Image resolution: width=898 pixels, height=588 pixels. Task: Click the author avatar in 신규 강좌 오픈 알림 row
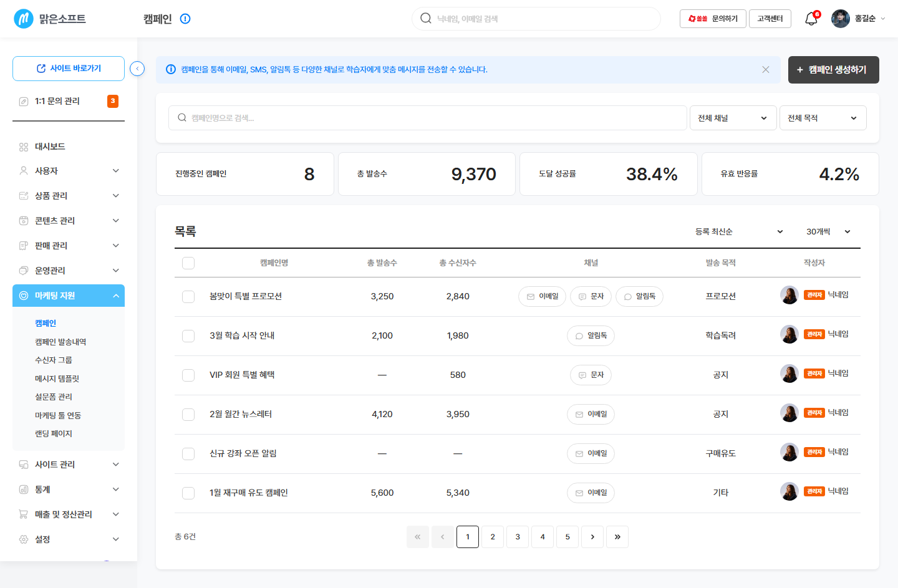pos(789,452)
